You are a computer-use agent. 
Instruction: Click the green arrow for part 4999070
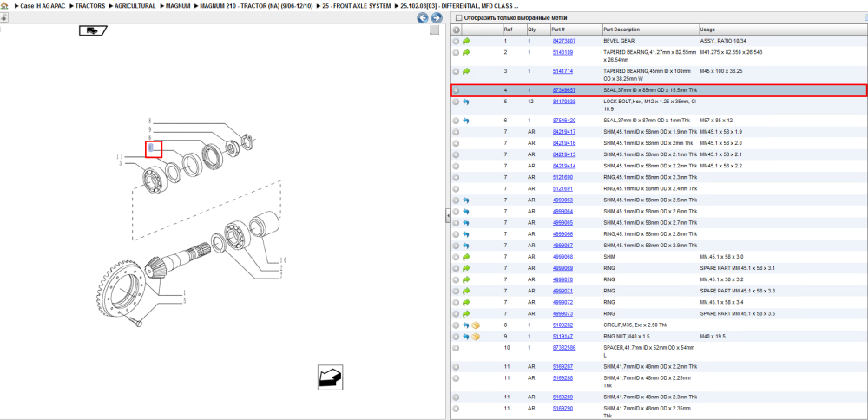click(x=466, y=279)
